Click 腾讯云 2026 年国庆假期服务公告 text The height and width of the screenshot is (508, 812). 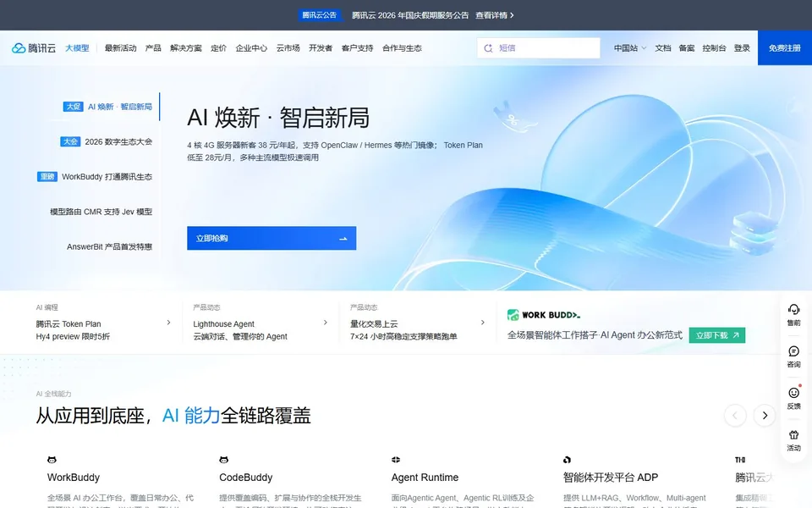click(x=410, y=15)
